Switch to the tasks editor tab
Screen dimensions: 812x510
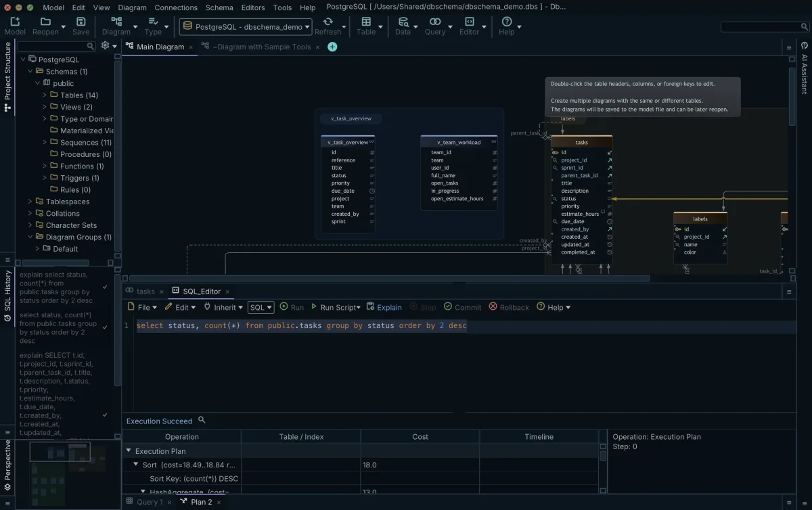pos(145,292)
